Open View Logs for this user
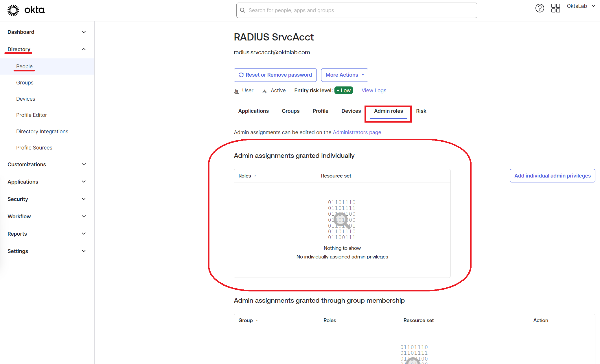 (374, 90)
